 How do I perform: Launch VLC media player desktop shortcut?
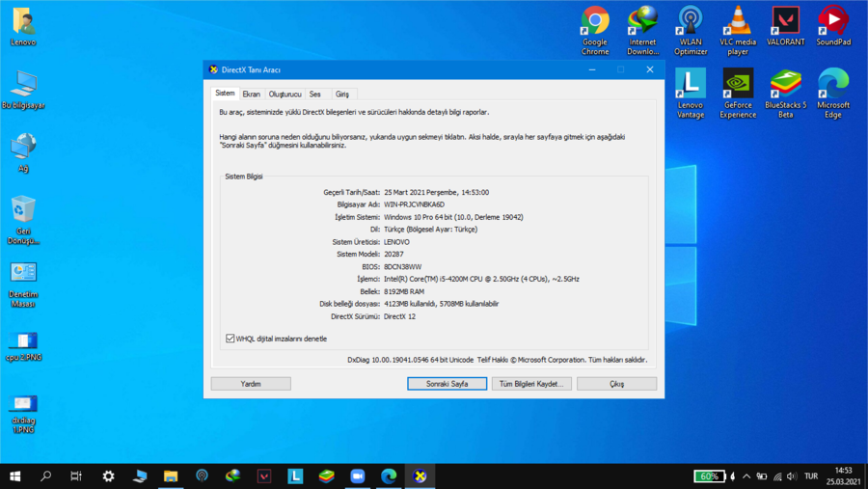pyautogui.click(x=738, y=22)
